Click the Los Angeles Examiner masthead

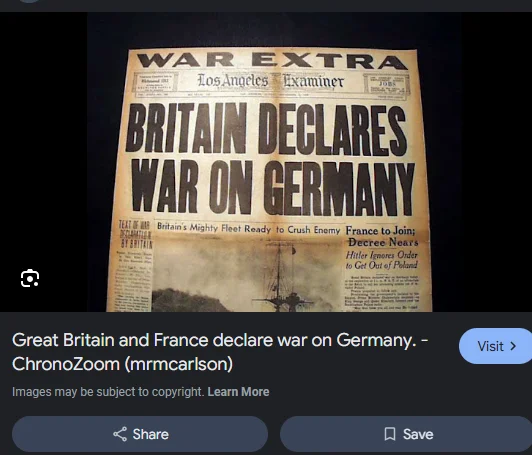(x=270, y=81)
